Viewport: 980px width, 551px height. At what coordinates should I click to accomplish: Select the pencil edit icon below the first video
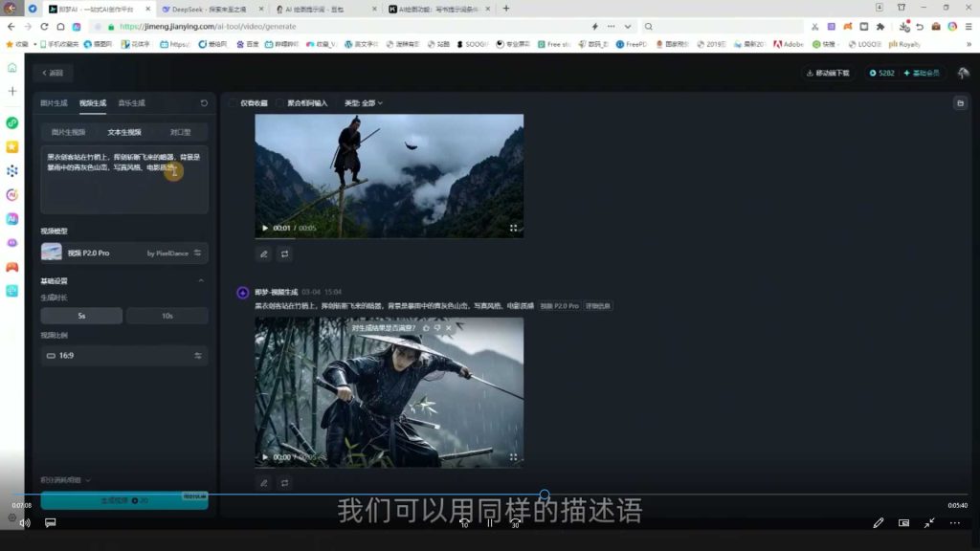263,253
